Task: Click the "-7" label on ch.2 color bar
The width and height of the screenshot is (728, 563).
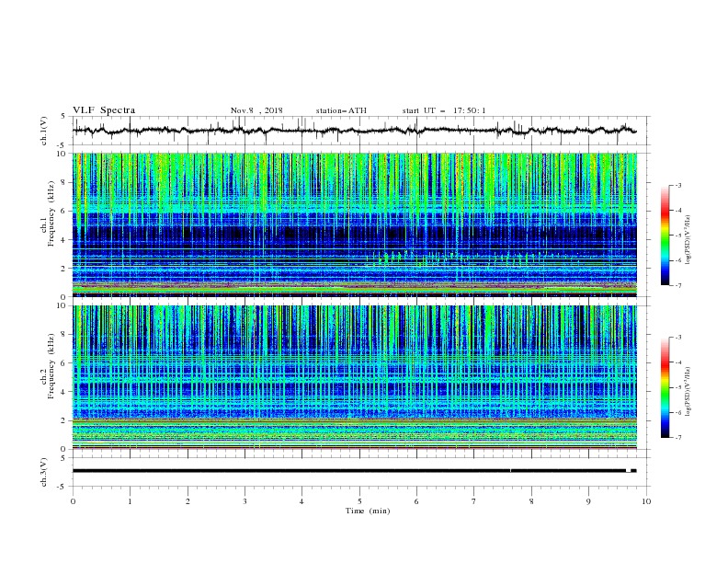Action: click(678, 438)
